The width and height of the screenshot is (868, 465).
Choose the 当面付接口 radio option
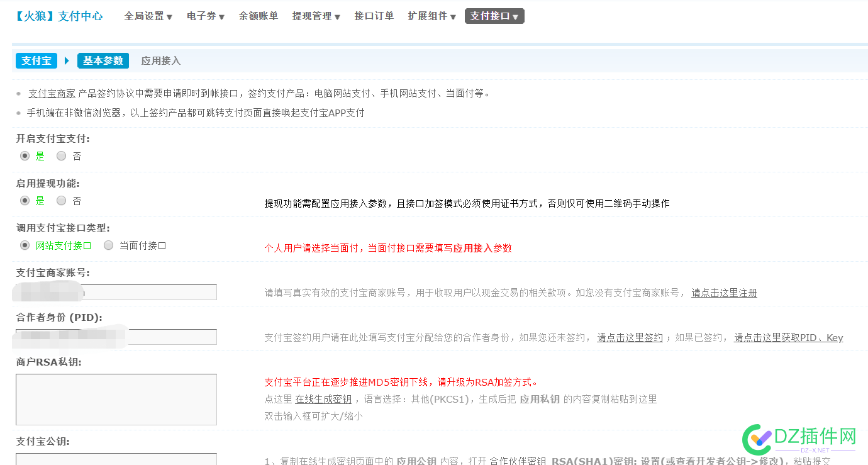[108, 245]
